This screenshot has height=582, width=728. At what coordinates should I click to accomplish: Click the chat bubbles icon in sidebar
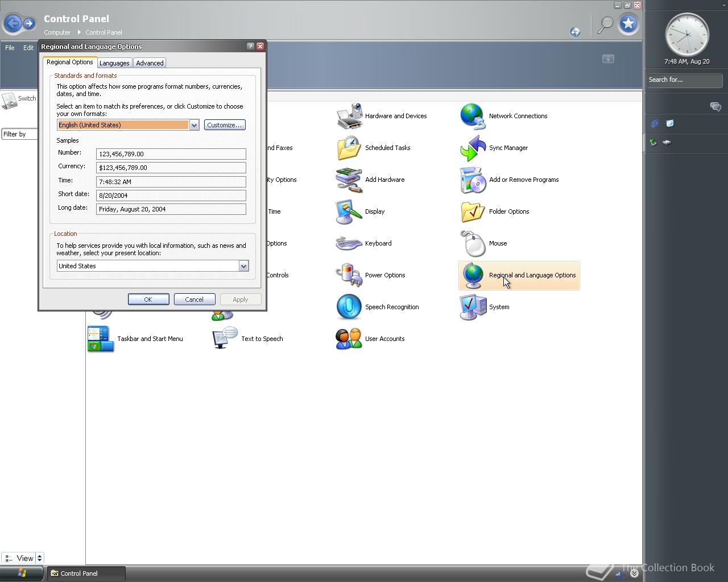click(715, 106)
